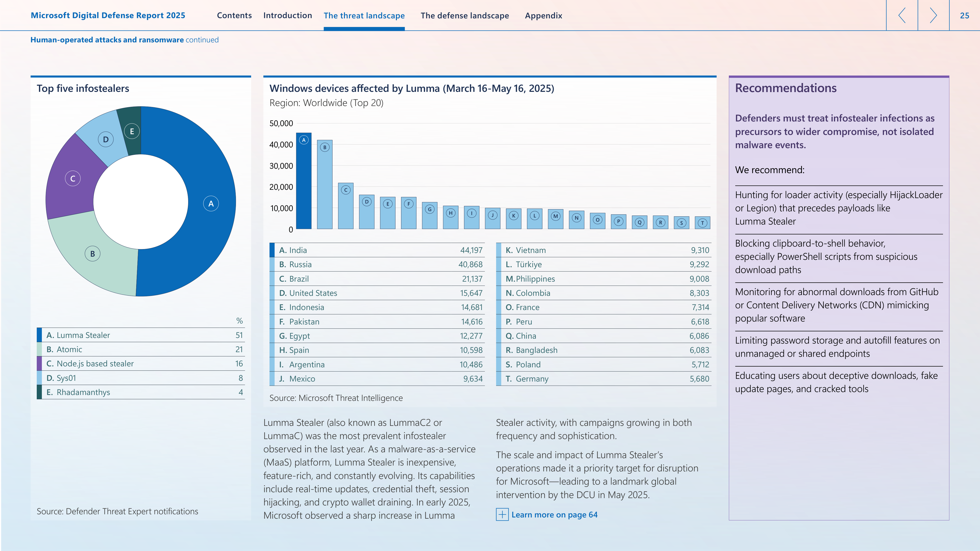Click the 'Blocking clipboard-to-shell behavior' recommendation

point(826,256)
